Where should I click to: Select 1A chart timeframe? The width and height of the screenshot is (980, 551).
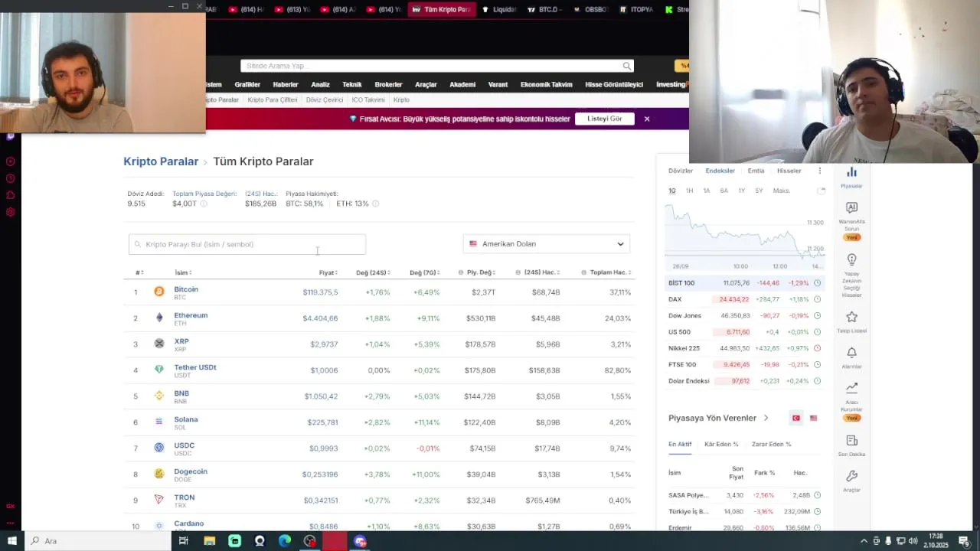click(x=707, y=191)
